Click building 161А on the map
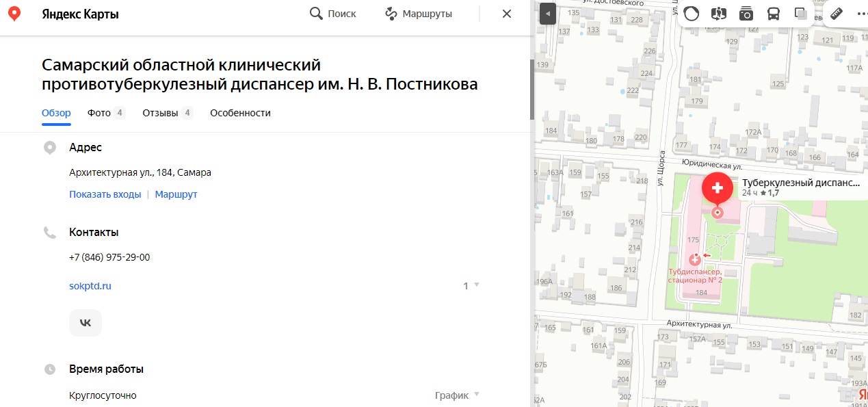The height and width of the screenshot is (407, 868). point(599,345)
